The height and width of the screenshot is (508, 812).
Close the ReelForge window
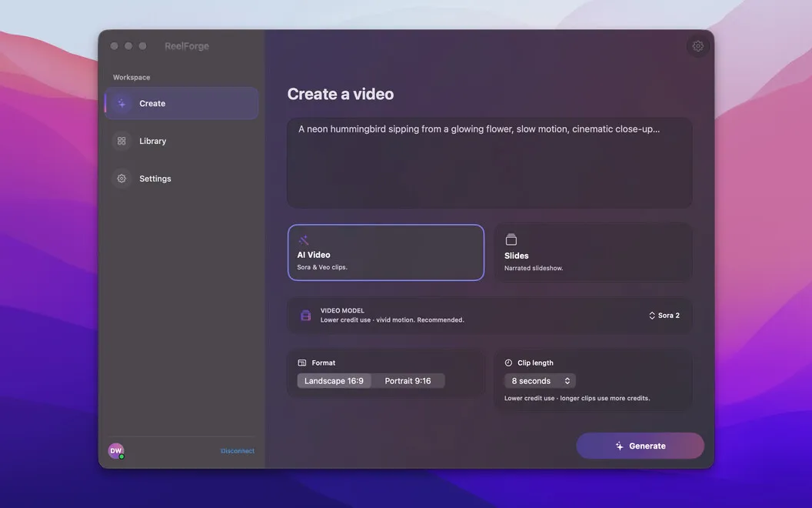coord(114,46)
